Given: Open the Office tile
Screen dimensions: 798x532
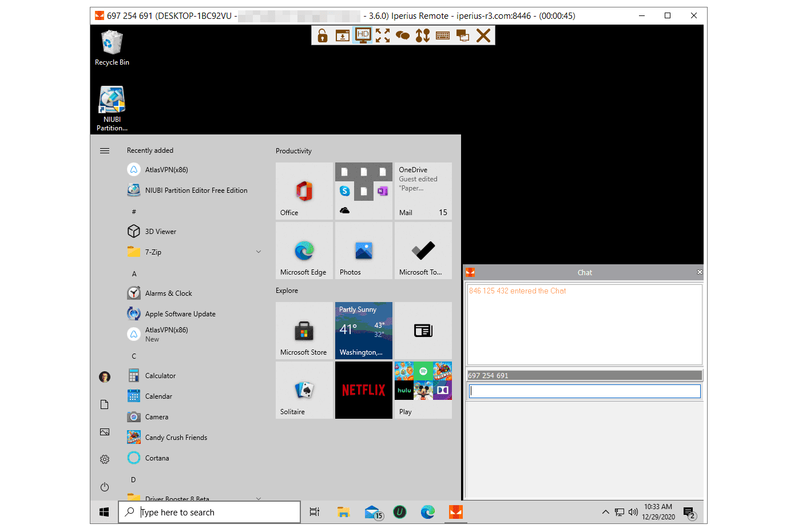Looking at the screenshot, I should [304, 191].
